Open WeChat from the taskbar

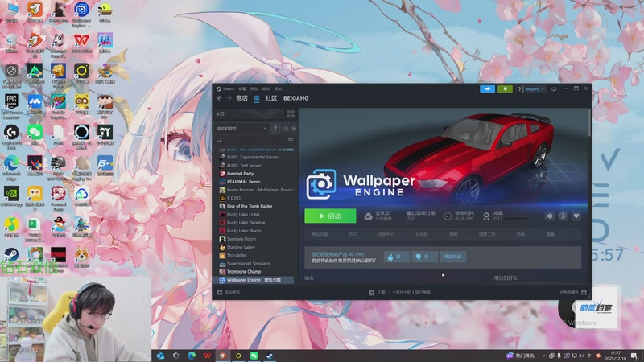pyautogui.click(x=254, y=356)
